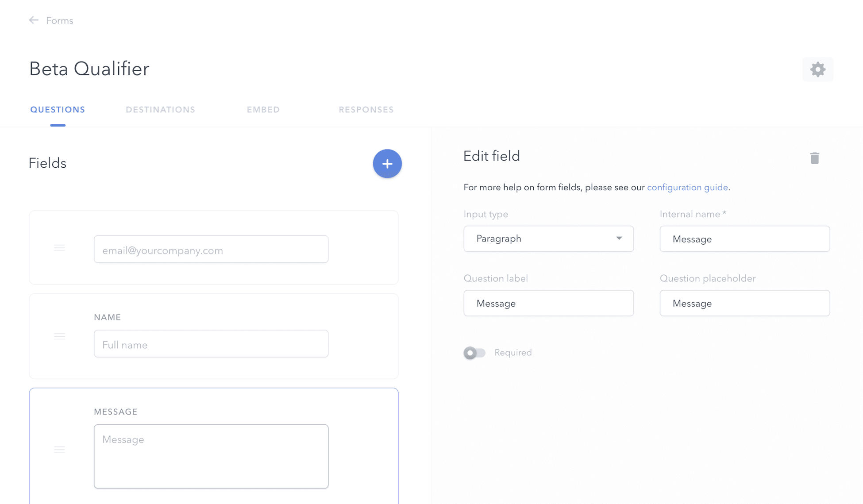Click the drag handle next to the email field

pyautogui.click(x=60, y=248)
